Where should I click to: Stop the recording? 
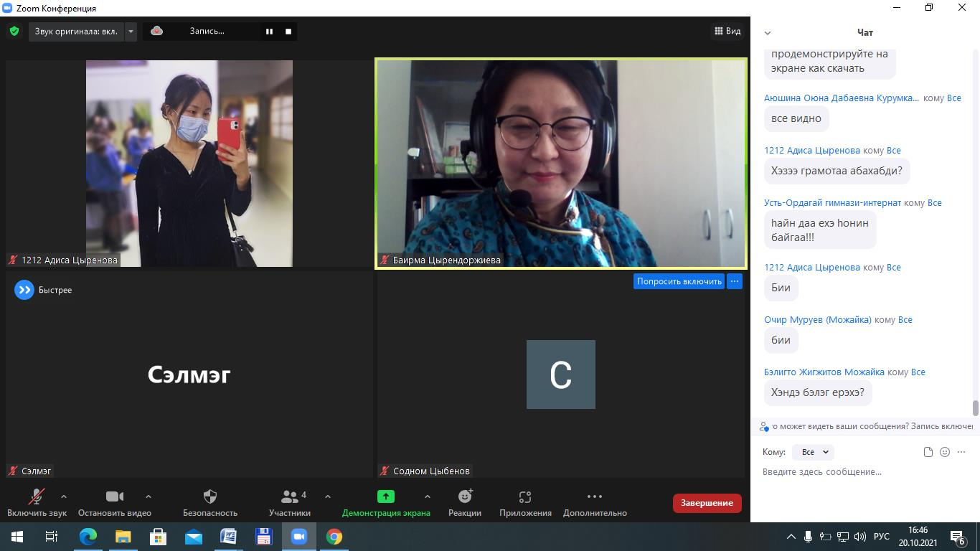tap(288, 31)
